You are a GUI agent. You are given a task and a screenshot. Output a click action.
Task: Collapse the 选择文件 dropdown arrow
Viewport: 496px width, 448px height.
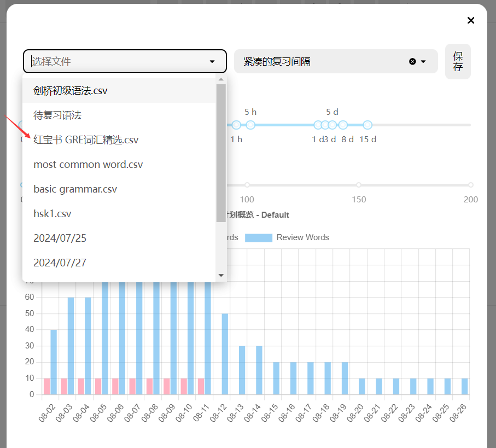212,61
